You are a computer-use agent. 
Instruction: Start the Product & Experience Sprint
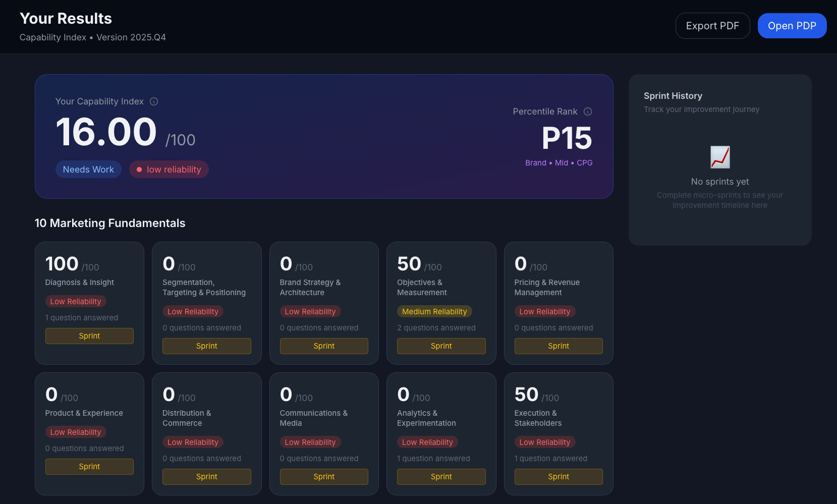coord(89,466)
